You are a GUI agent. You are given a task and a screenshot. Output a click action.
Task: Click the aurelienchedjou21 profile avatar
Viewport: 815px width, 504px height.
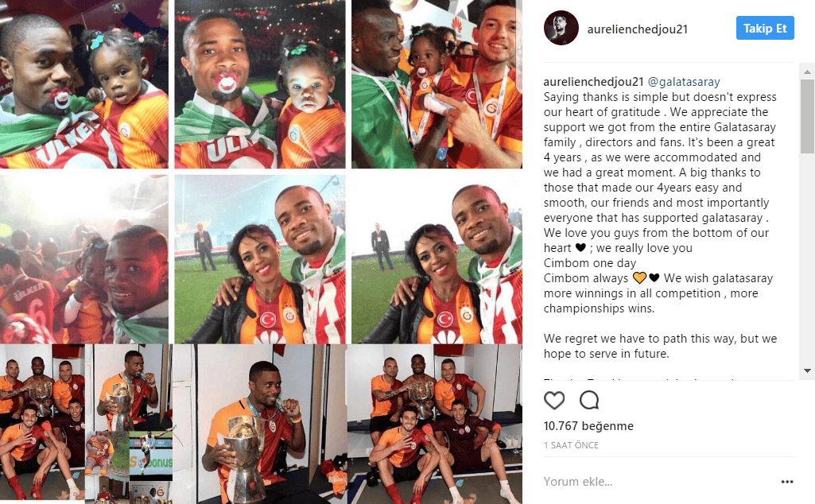point(561,28)
